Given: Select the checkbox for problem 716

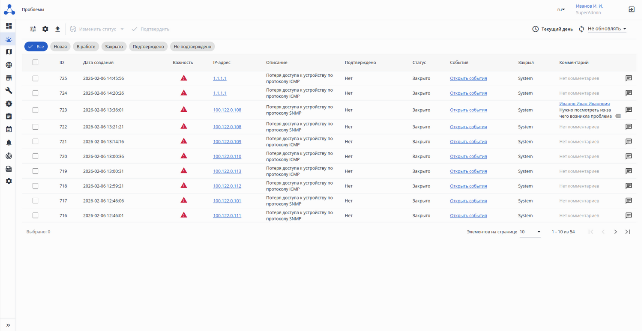Looking at the screenshot, I should tap(36, 215).
